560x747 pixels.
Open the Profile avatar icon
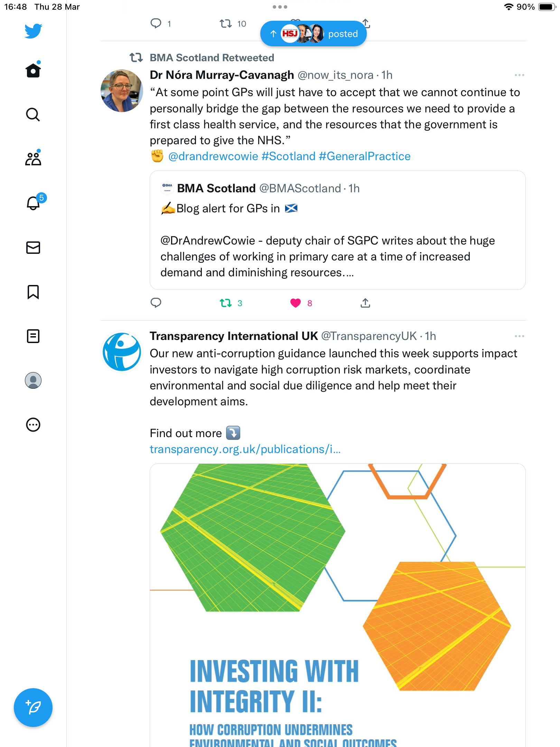pos(33,380)
